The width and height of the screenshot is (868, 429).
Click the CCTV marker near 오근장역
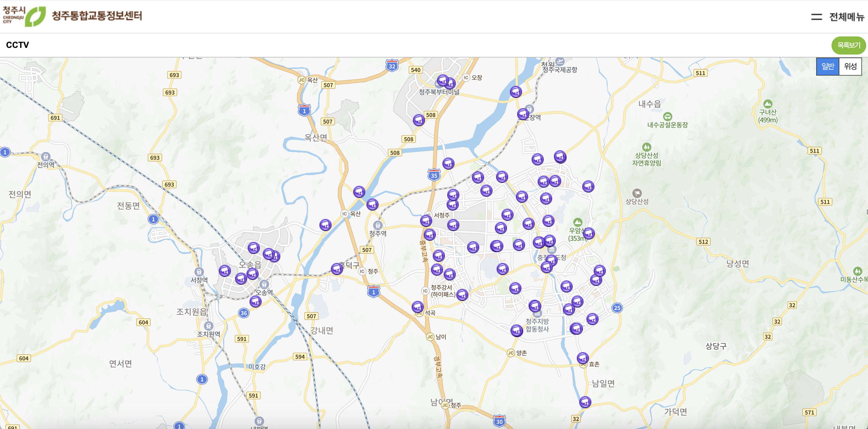(x=523, y=114)
